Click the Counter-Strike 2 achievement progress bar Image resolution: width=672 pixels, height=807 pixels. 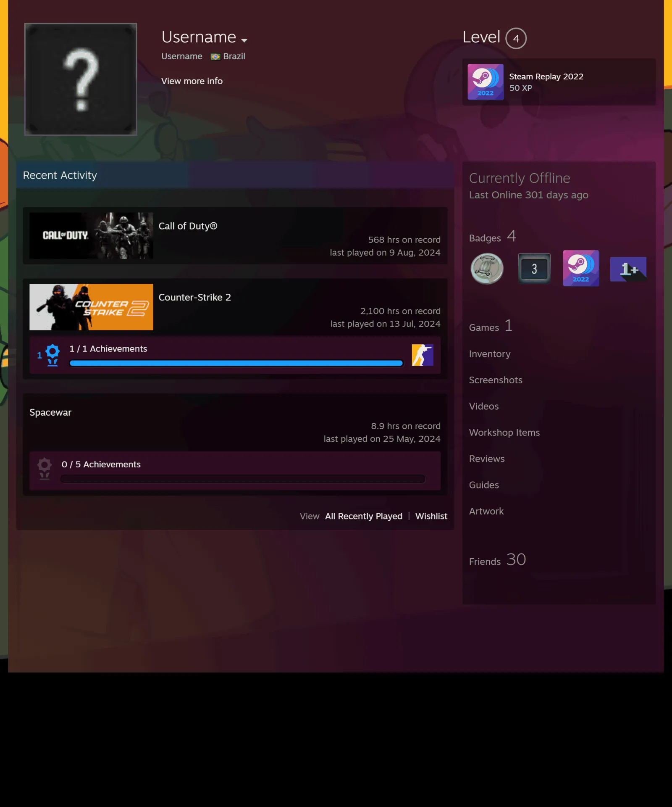[236, 363]
